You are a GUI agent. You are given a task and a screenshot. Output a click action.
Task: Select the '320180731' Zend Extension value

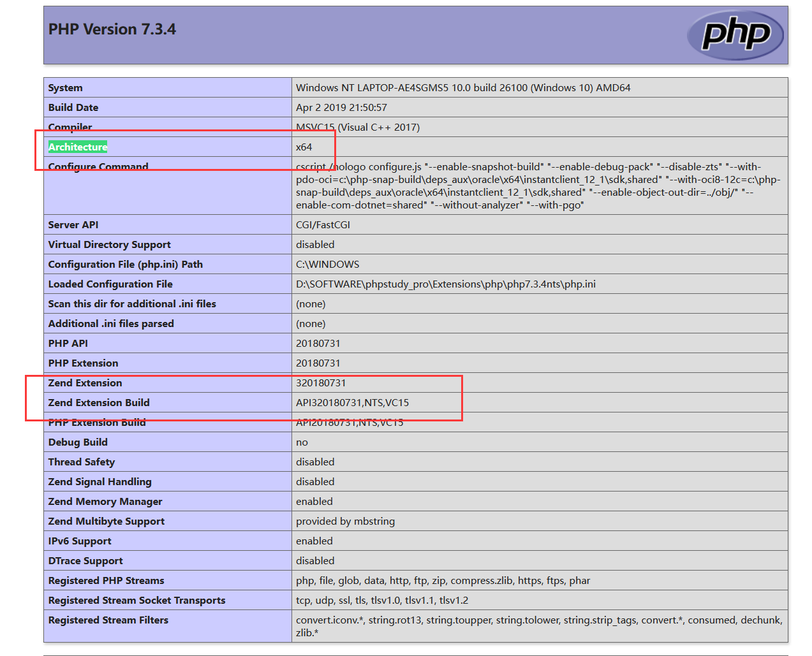321,383
